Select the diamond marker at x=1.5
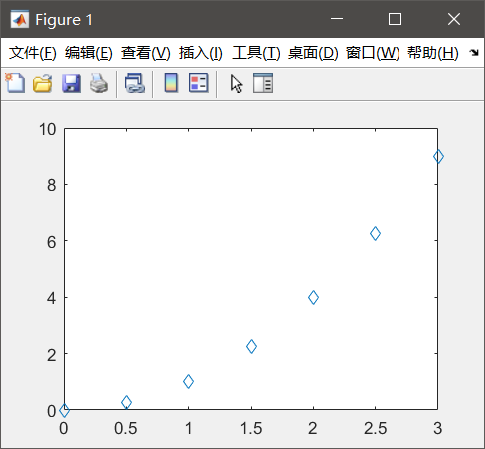 pos(251,346)
